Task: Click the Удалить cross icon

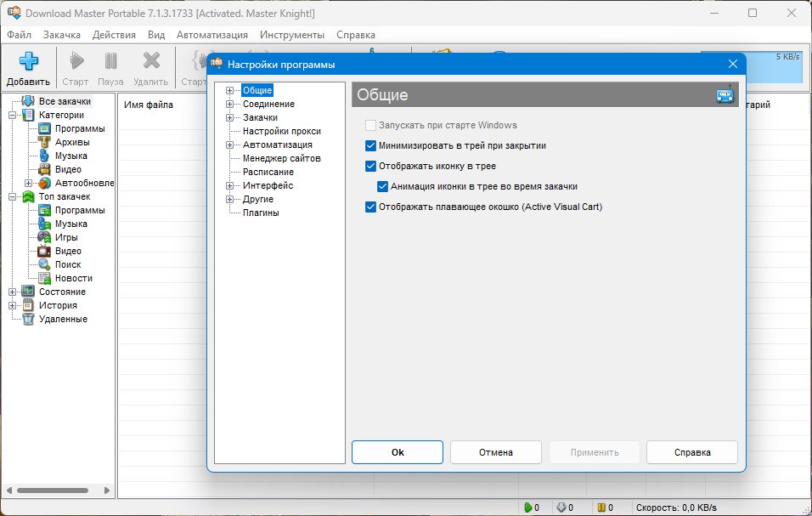Action: [x=151, y=61]
